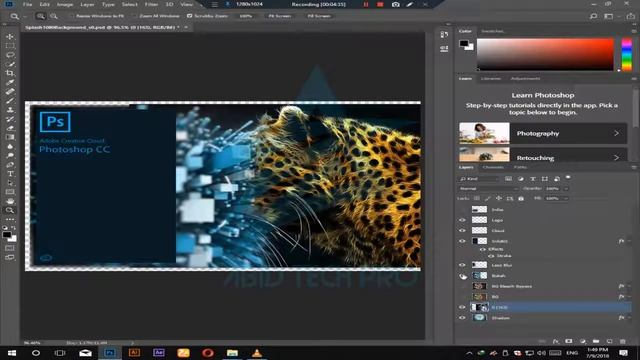640x360 pixels.
Task: Select the Quick Selection tool
Action: click(10, 64)
